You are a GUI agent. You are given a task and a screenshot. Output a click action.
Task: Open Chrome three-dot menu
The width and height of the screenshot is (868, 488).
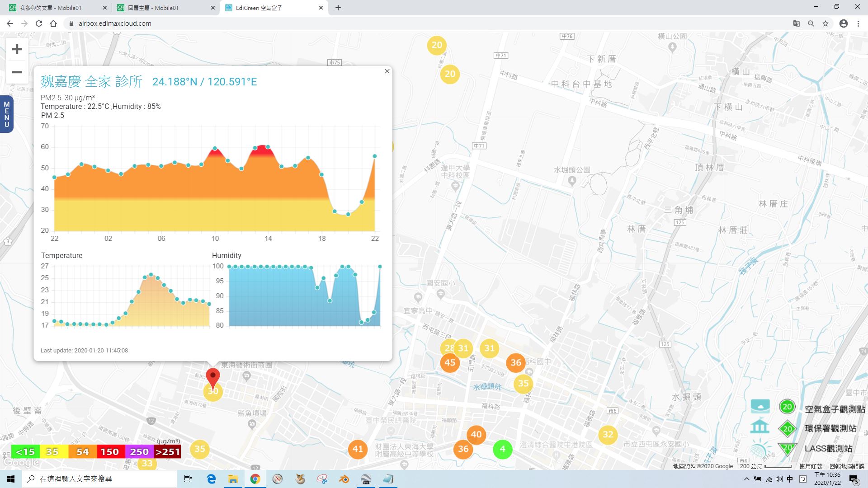click(858, 23)
